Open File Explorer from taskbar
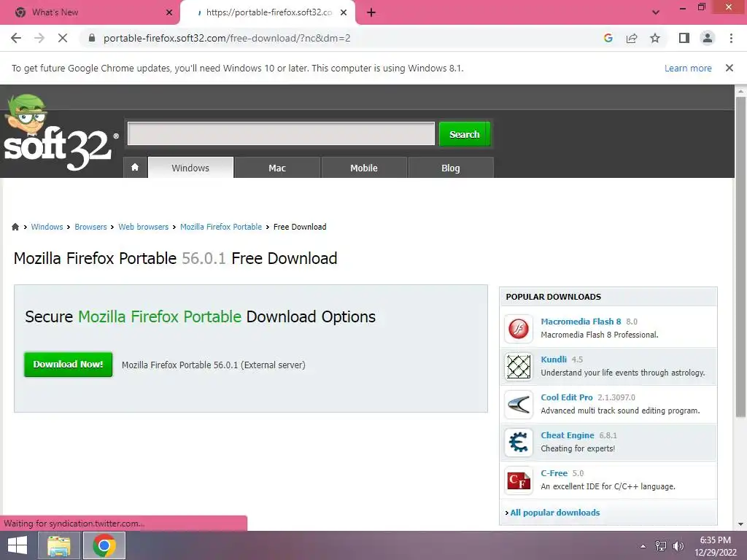Screen dimensions: 747x560 (59, 545)
